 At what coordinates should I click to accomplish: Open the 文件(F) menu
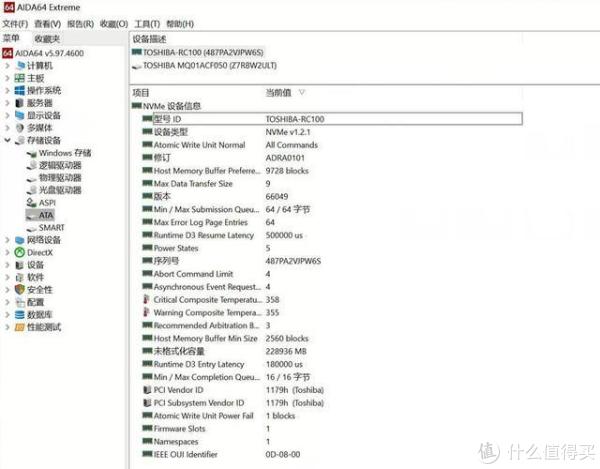tap(15, 24)
